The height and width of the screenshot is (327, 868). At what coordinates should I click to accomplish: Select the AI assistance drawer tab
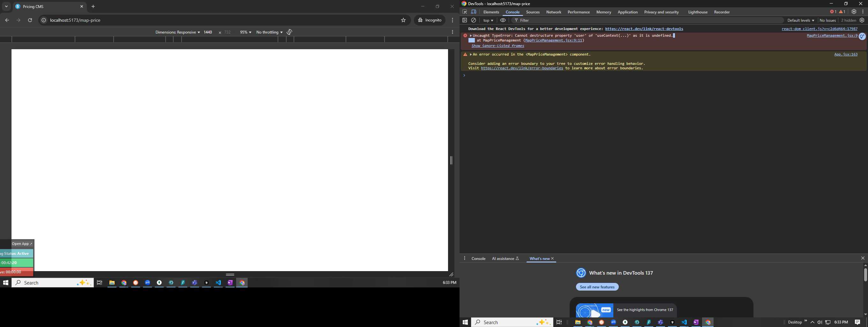pos(505,259)
